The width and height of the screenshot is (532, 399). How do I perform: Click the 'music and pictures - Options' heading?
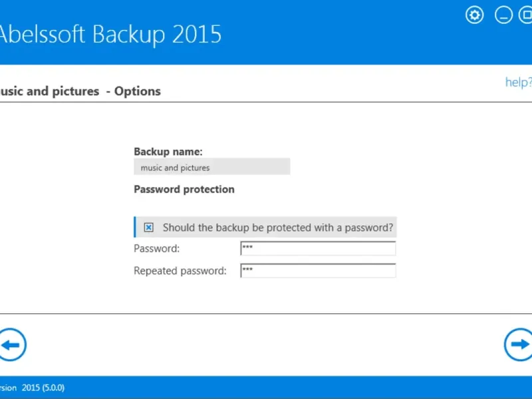click(80, 91)
